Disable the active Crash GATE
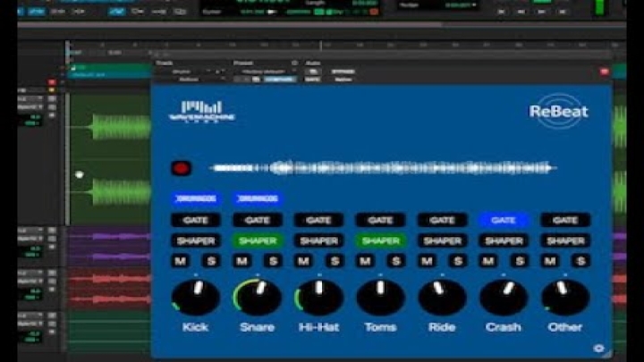Screen dimensions: 644x362 point(504,221)
